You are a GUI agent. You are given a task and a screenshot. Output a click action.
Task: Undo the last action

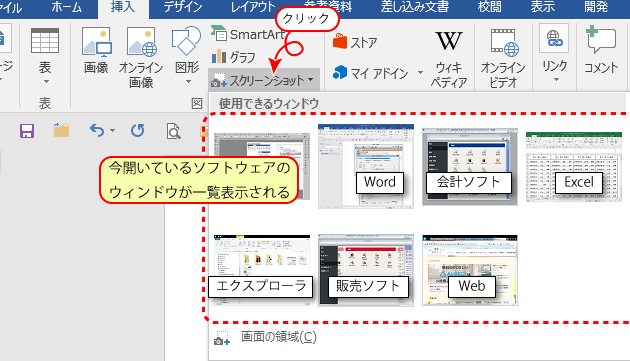(x=97, y=131)
